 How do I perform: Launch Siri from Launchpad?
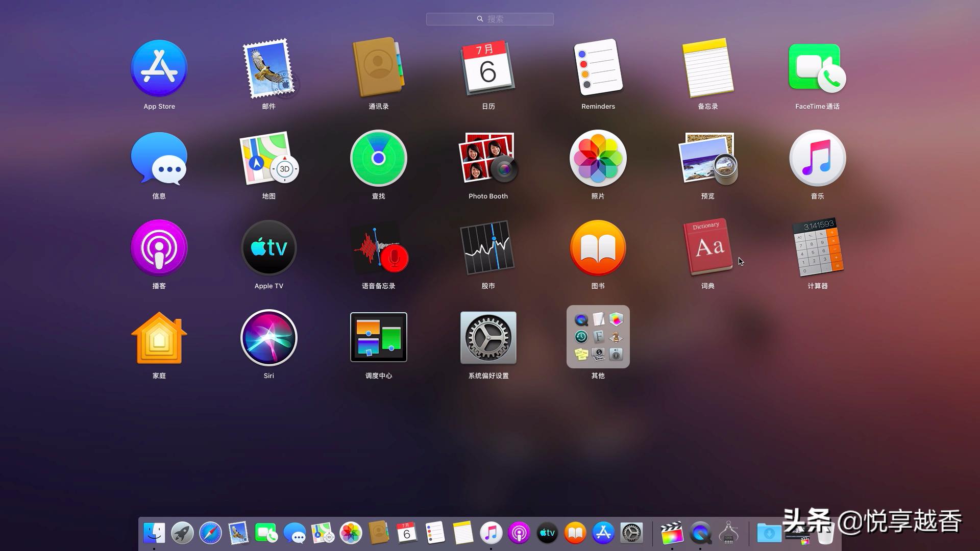[268, 337]
